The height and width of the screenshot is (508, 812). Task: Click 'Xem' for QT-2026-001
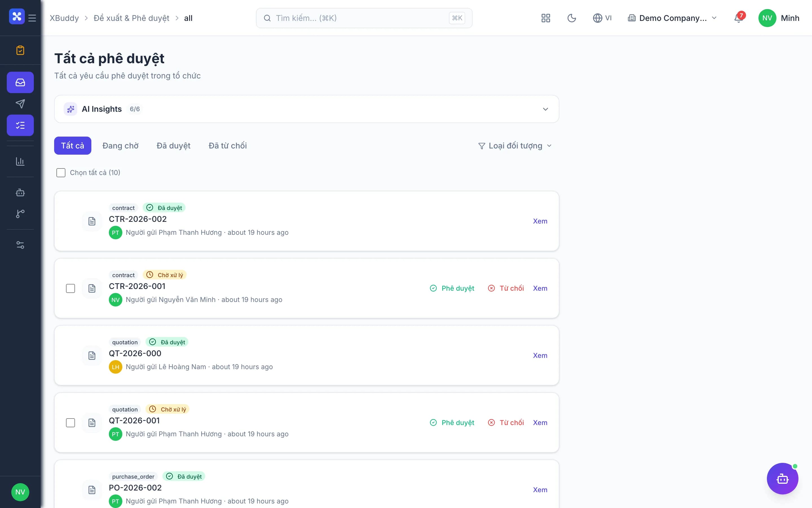point(540,423)
